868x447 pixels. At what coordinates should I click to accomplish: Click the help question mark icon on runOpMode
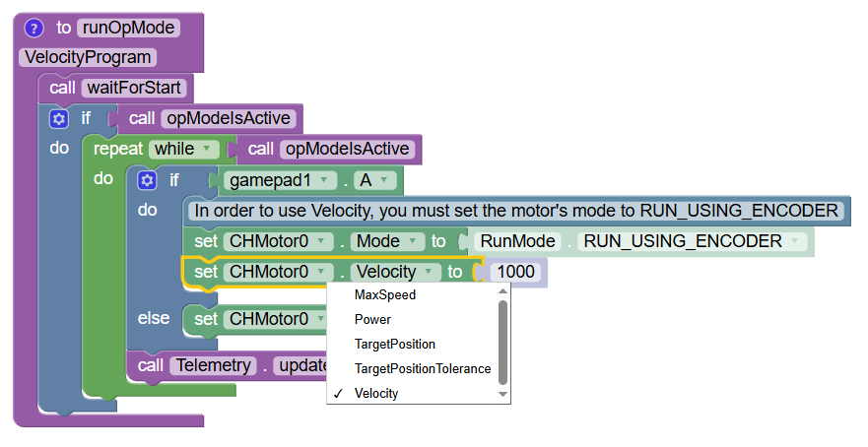coord(34,28)
